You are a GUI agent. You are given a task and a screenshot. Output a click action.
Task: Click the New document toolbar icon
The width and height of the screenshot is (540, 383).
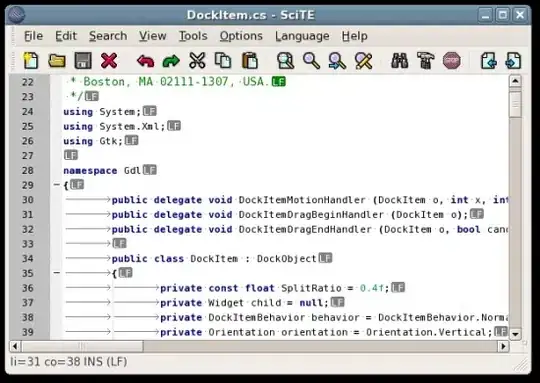coord(31,61)
